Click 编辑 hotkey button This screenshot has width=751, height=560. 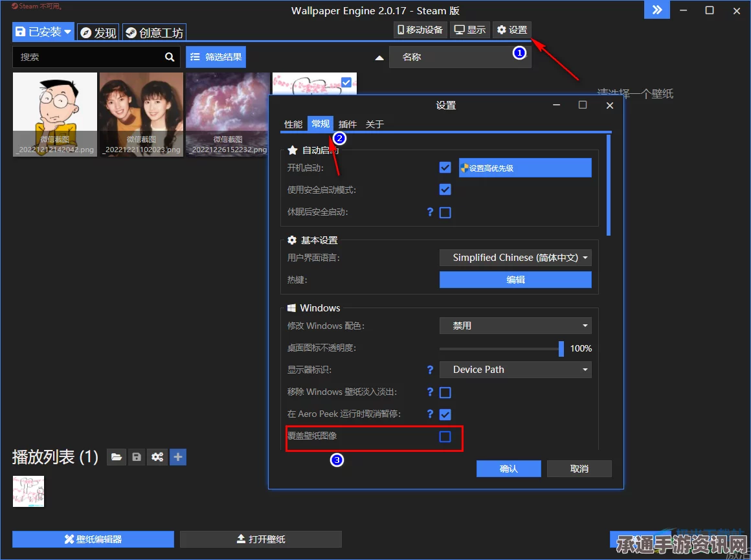[515, 280]
